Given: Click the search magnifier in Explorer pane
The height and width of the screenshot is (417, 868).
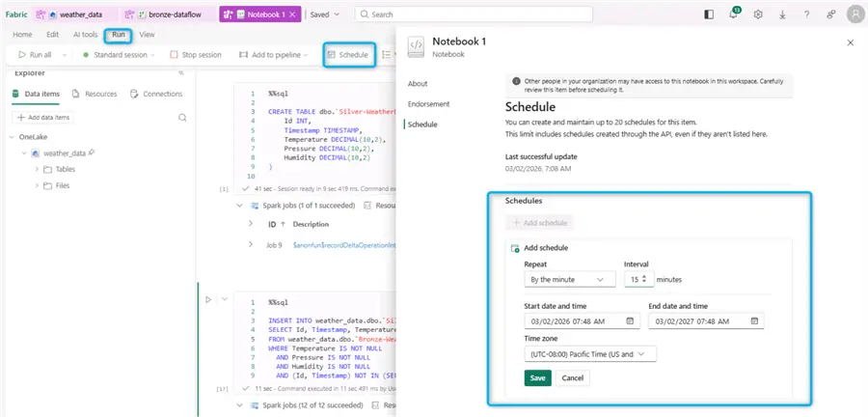Looking at the screenshot, I should [182, 118].
